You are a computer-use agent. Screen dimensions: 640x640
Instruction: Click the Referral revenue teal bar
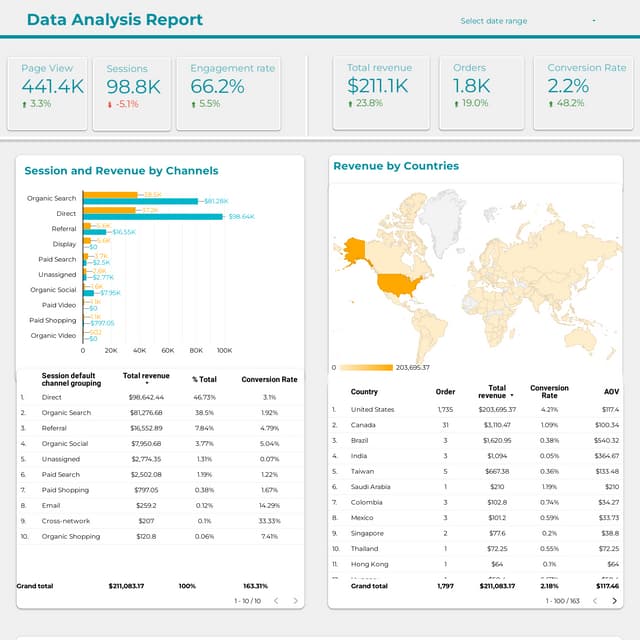pos(95,232)
